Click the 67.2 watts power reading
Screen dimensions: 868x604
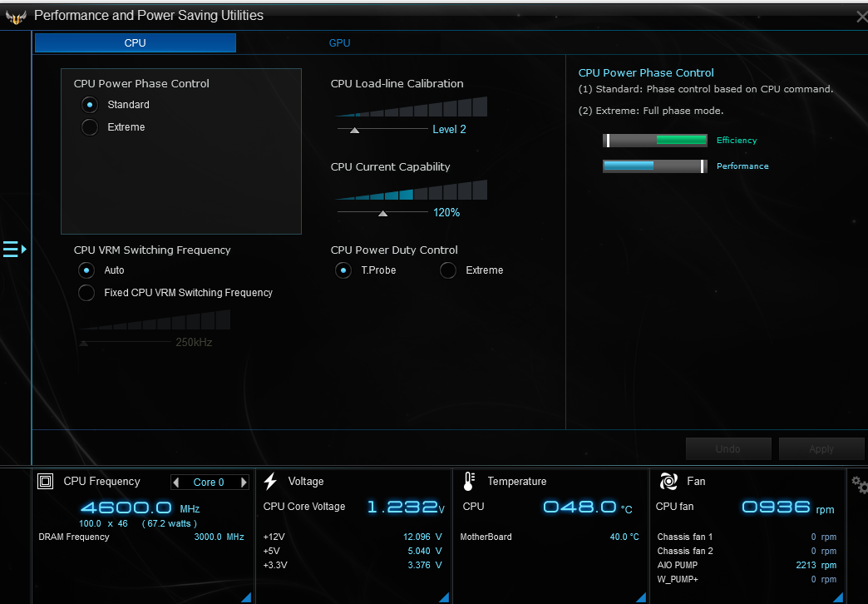point(170,523)
